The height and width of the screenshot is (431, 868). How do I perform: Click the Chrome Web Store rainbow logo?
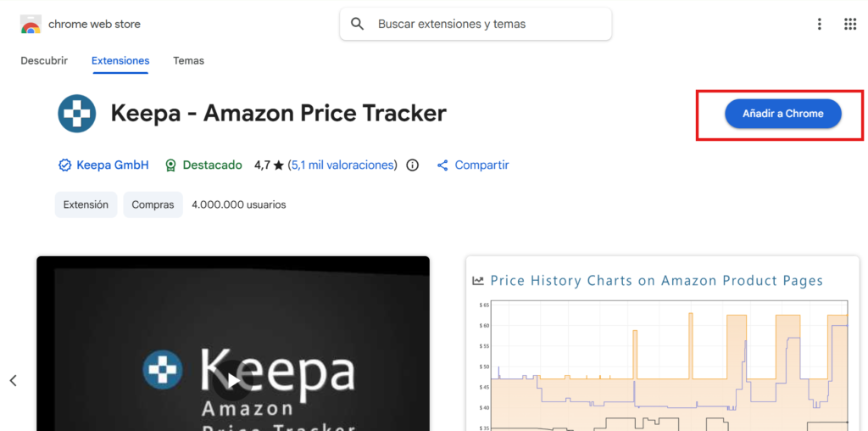[31, 25]
